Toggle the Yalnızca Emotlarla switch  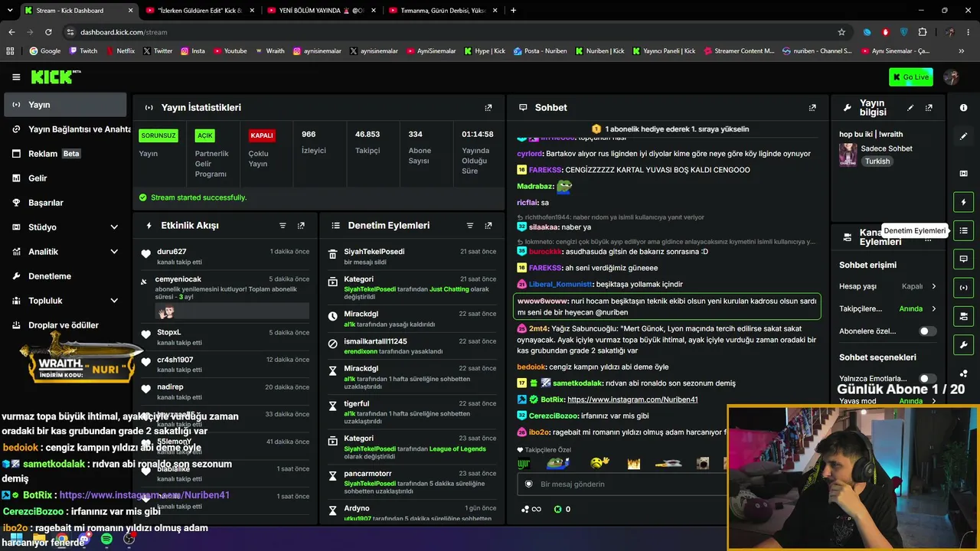927,378
